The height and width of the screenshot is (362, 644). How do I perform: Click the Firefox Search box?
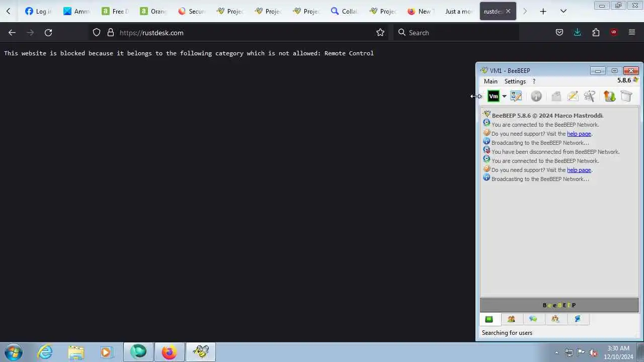pos(456,33)
